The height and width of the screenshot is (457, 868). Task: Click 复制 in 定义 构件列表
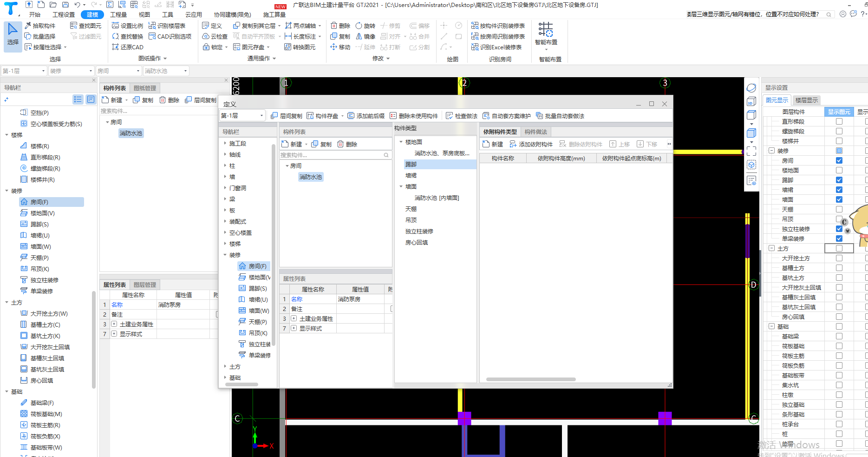[321, 144]
